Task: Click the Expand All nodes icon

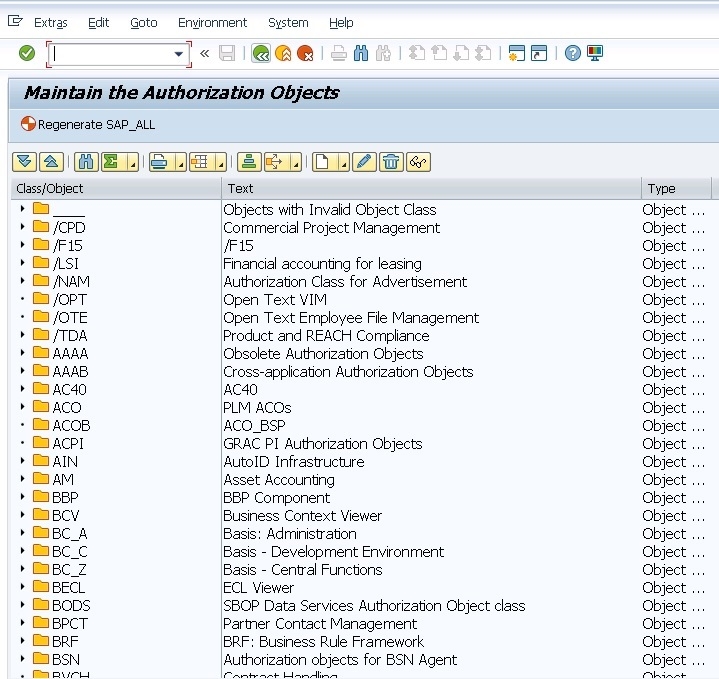Action: coord(24,162)
